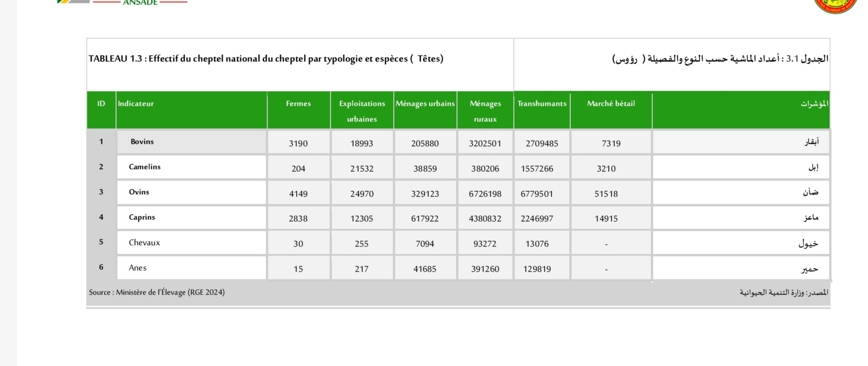Viewport: 868px width, 366px height.
Task: Click Anes value 41685
Action: pyautogui.click(x=425, y=269)
